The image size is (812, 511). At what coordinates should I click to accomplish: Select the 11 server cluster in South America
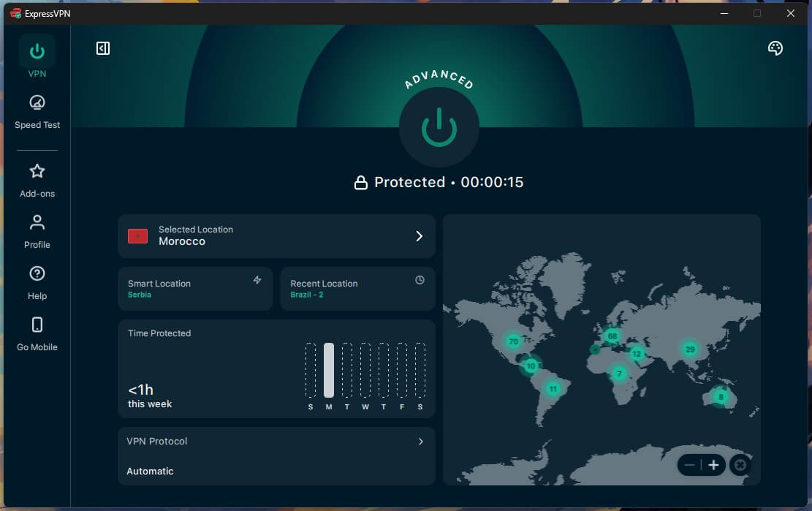click(x=553, y=389)
